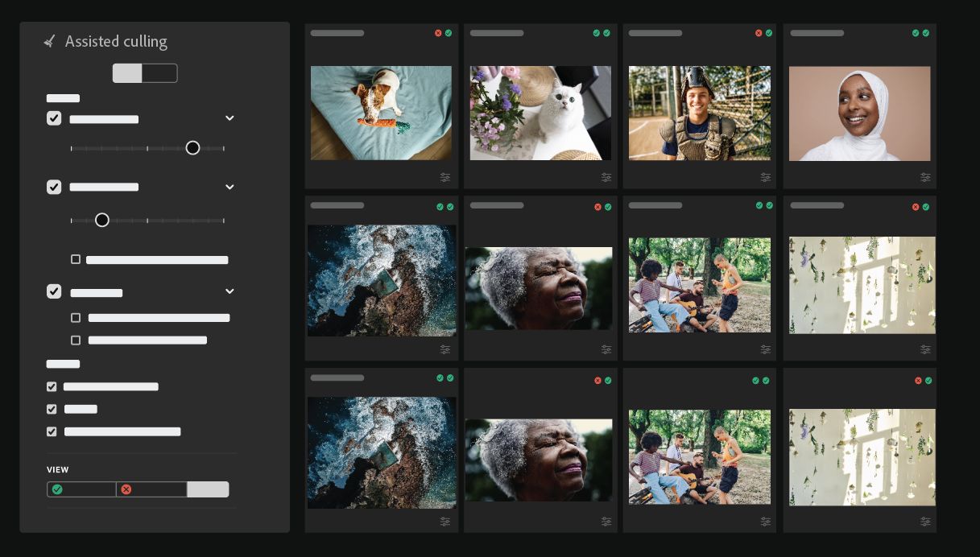Click green check icon on the dog photo card
This screenshot has width=980, height=557.
tap(449, 33)
